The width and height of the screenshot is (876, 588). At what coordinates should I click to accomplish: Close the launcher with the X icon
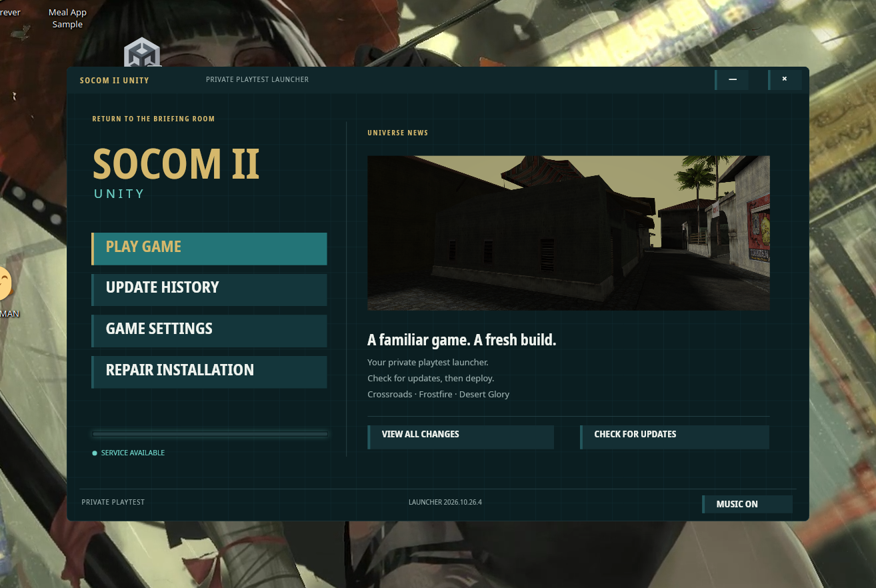(x=785, y=79)
